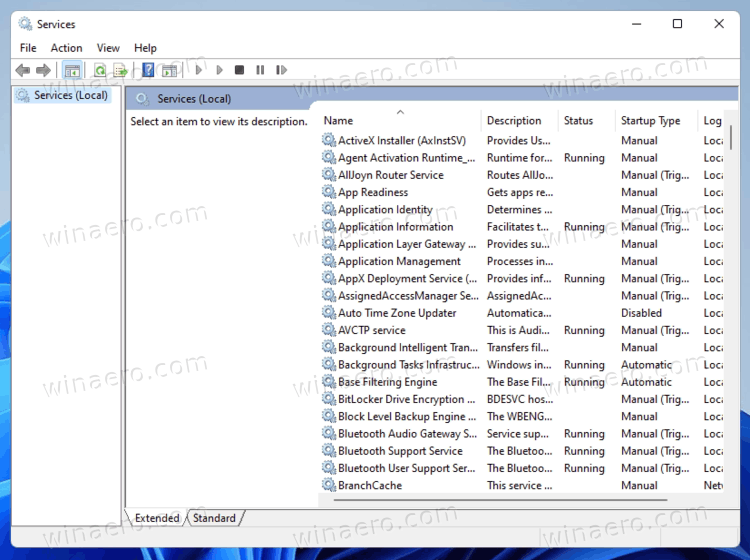Screen dimensions: 750x560
Task: Switch to the Standard tab
Action: tap(214, 518)
